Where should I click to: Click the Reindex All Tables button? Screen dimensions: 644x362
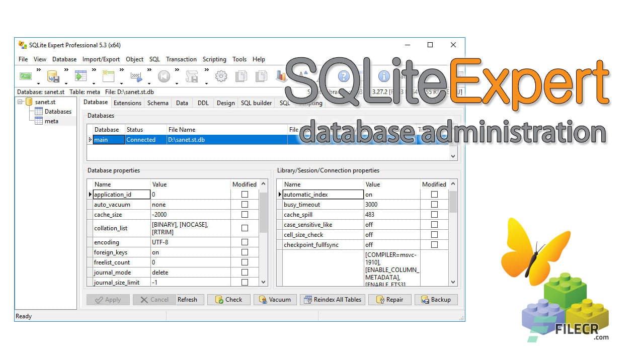pos(333,299)
